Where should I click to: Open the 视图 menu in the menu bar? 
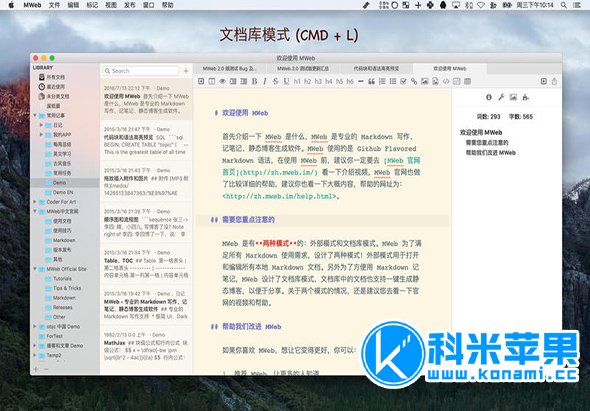[x=111, y=5]
